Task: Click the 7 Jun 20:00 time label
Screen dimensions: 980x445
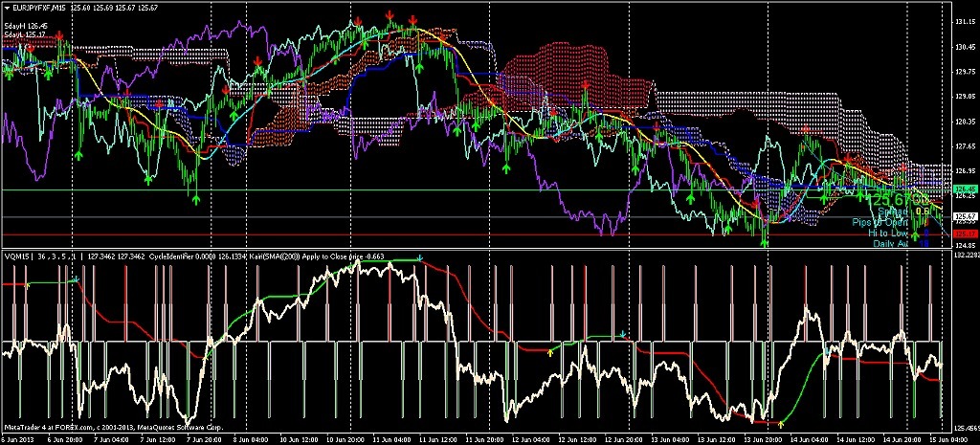Action: pos(205,440)
